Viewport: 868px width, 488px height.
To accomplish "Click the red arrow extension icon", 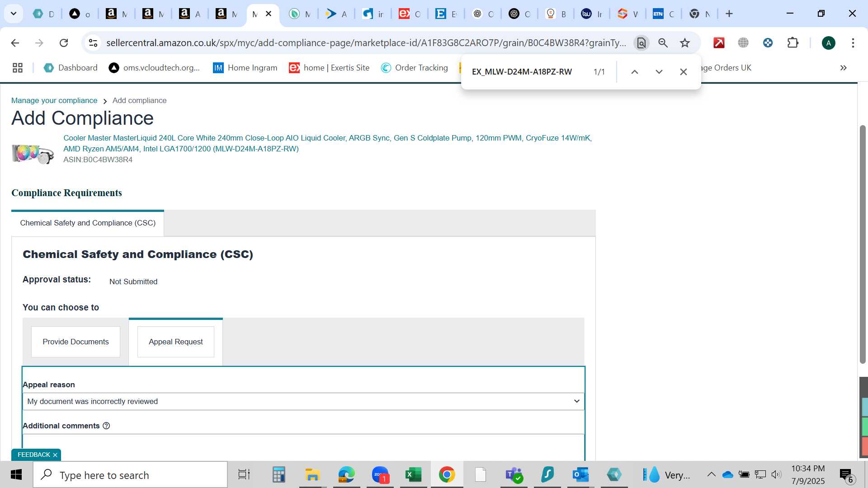I will point(719,43).
